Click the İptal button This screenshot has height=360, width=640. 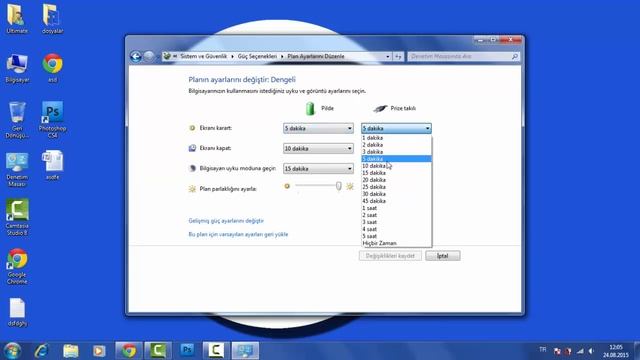(443, 256)
